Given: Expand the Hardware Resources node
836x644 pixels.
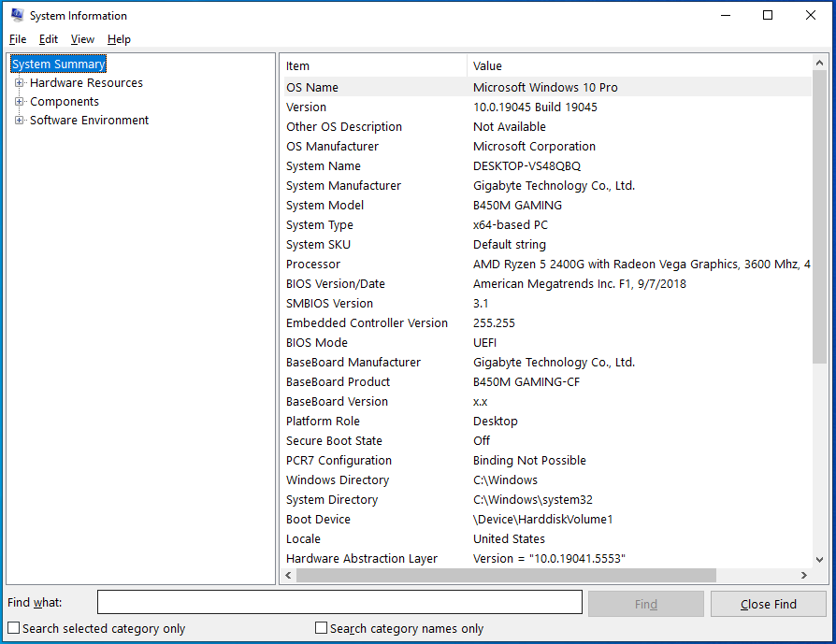Looking at the screenshot, I should 20,82.
